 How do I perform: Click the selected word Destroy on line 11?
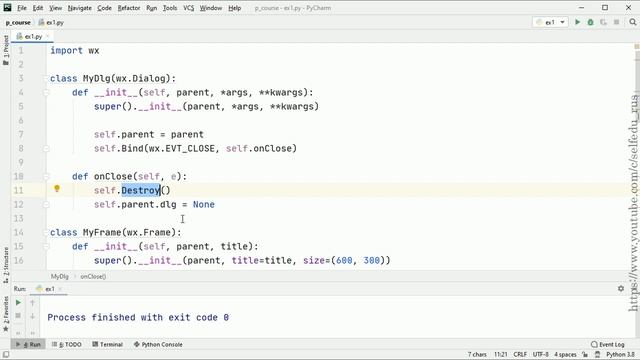click(x=141, y=191)
